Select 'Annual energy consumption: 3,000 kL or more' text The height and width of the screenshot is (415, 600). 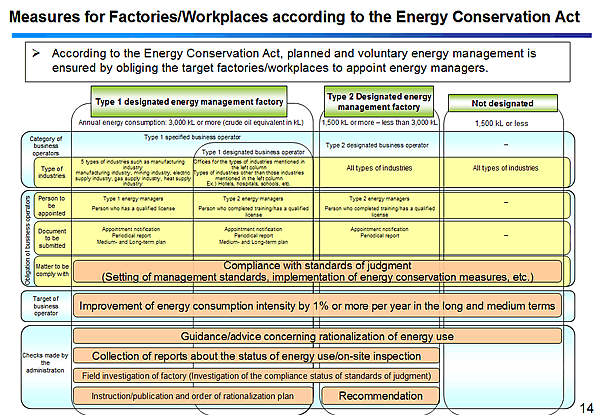pyautogui.click(x=191, y=122)
